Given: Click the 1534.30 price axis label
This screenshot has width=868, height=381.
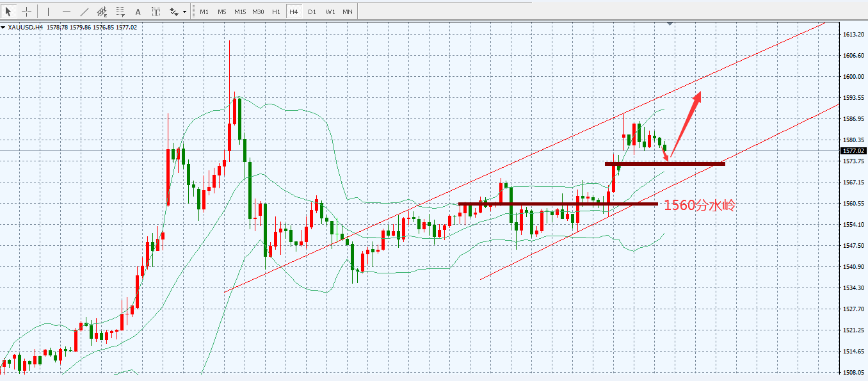Looking at the screenshot, I should pos(854,288).
